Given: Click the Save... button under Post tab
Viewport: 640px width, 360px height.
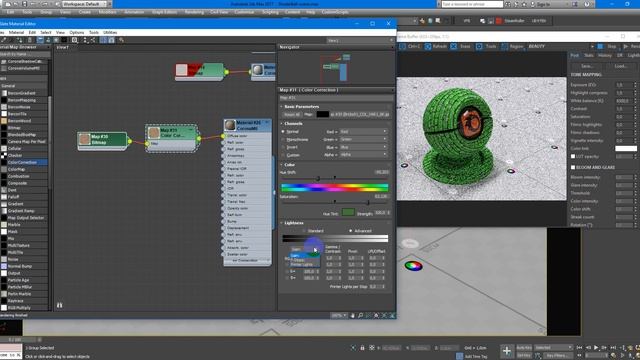Looking at the screenshot, I should click(x=587, y=66).
